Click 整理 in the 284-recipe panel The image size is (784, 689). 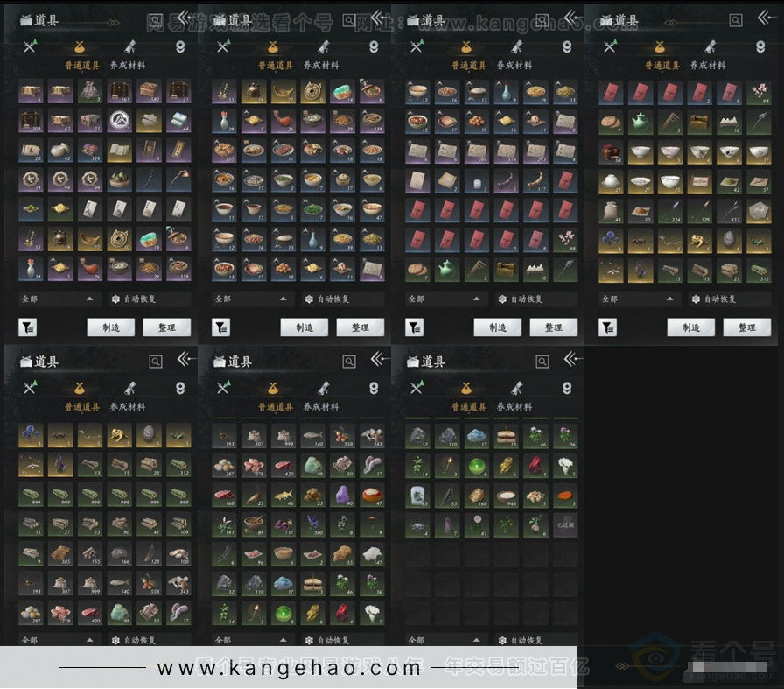[554, 327]
